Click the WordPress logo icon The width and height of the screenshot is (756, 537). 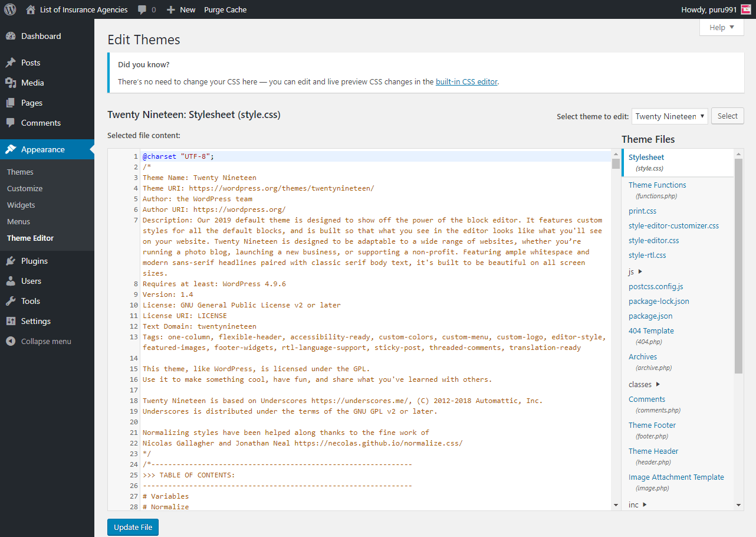click(x=10, y=9)
